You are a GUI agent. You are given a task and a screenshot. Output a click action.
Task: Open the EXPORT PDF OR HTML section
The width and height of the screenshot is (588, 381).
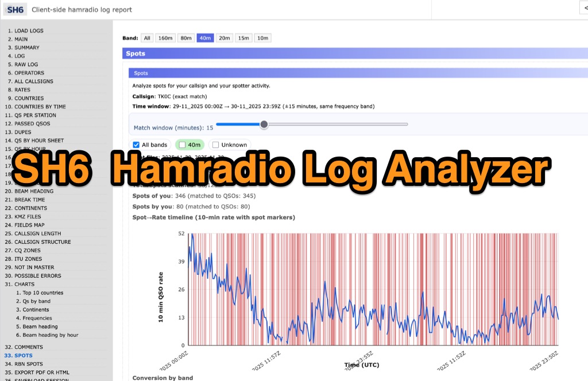click(x=38, y=372)
